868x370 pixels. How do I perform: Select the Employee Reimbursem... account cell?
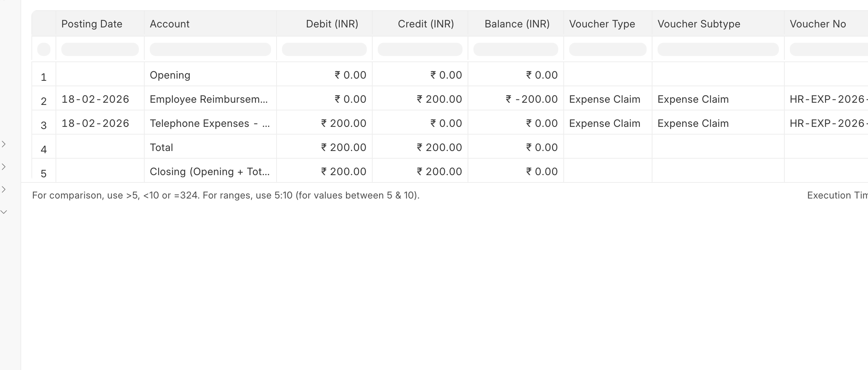click(209, 99)
